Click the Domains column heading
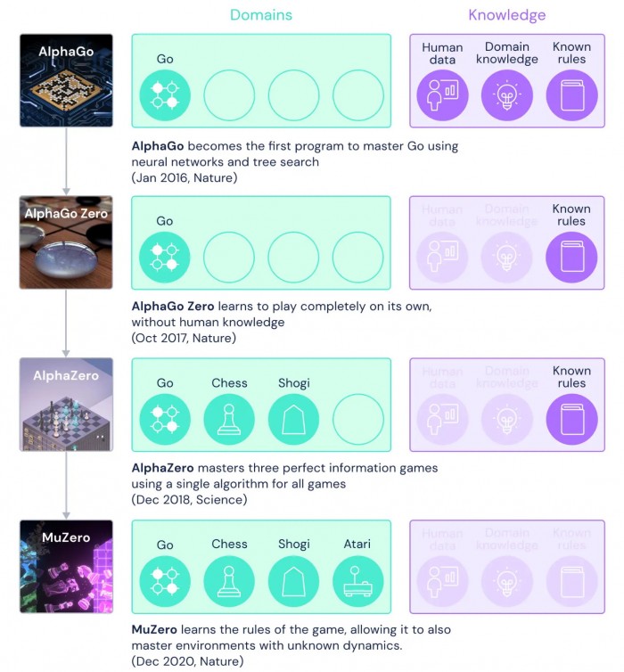 click(x=261, y=15)
